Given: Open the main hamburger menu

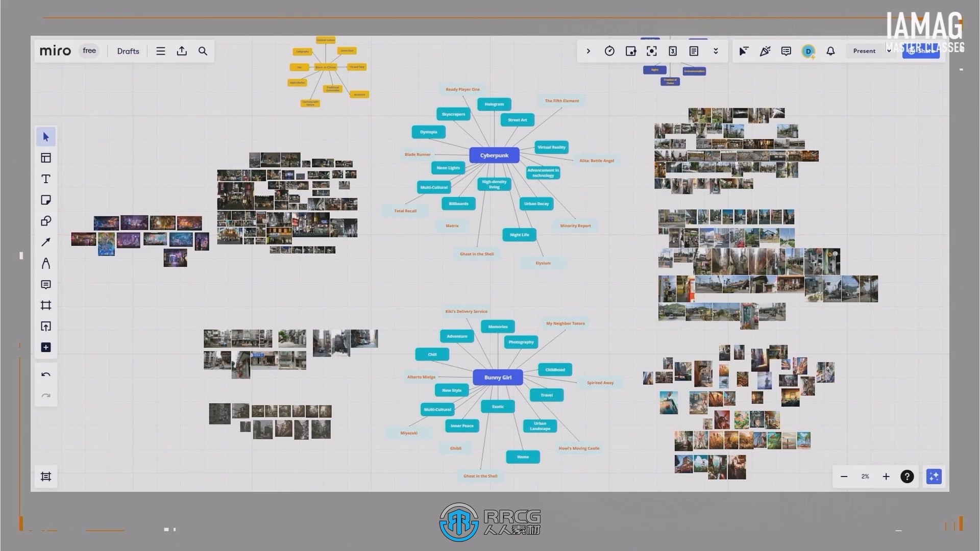Looking at the screenshot, I should click(x=161, y=51).
